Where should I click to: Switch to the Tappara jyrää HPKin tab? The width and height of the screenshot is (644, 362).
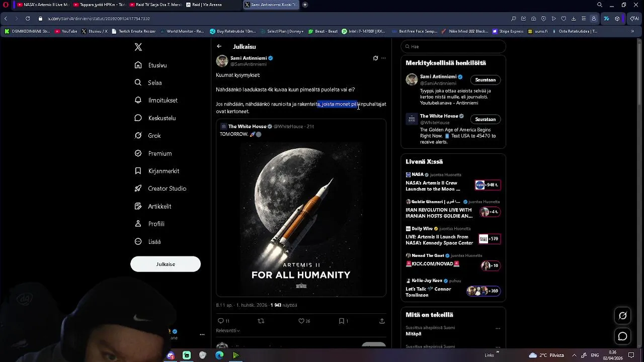point(100,5)
